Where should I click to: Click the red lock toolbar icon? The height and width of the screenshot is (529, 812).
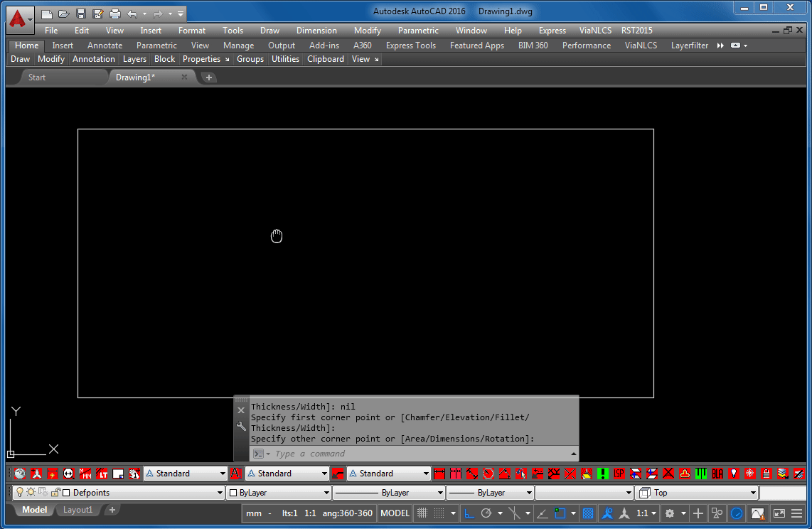pos(766,473)
